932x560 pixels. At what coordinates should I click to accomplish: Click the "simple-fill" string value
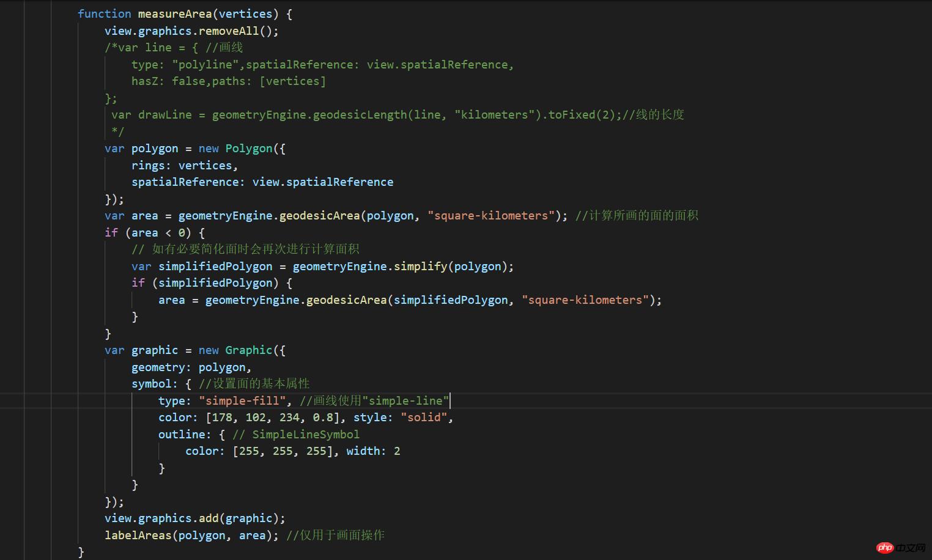point(242,400)
